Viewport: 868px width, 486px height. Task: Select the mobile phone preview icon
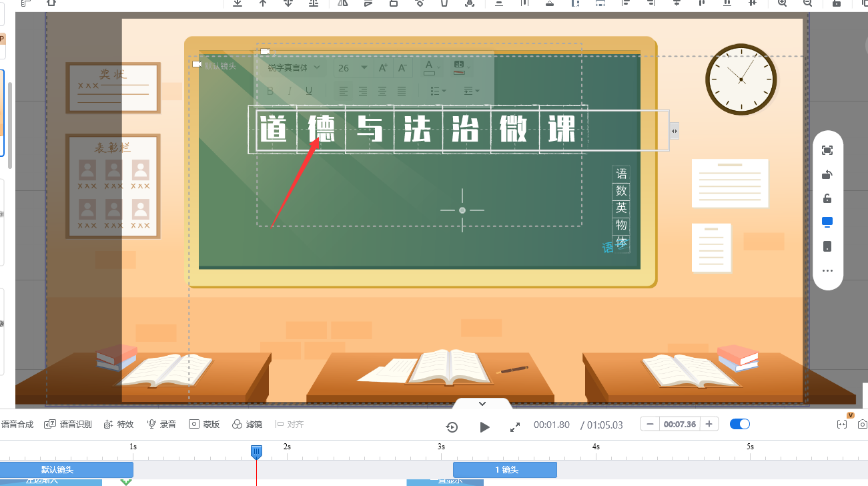827,246
